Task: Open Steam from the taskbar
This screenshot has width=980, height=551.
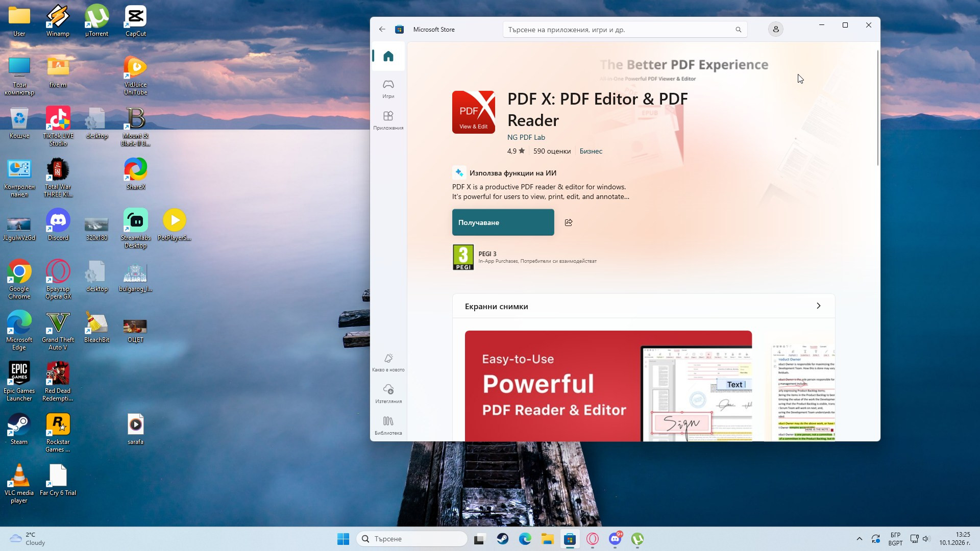Action: pyautogui.click(x=502, y=539)
